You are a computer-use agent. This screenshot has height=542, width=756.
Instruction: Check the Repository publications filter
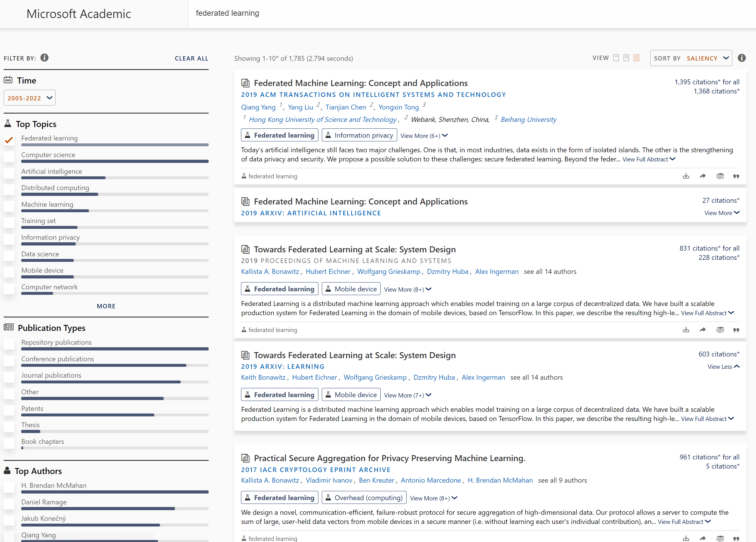point(9,344)
